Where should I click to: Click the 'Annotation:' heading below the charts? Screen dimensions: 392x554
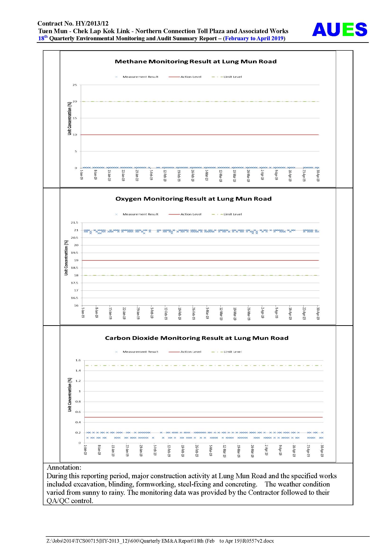64,468
